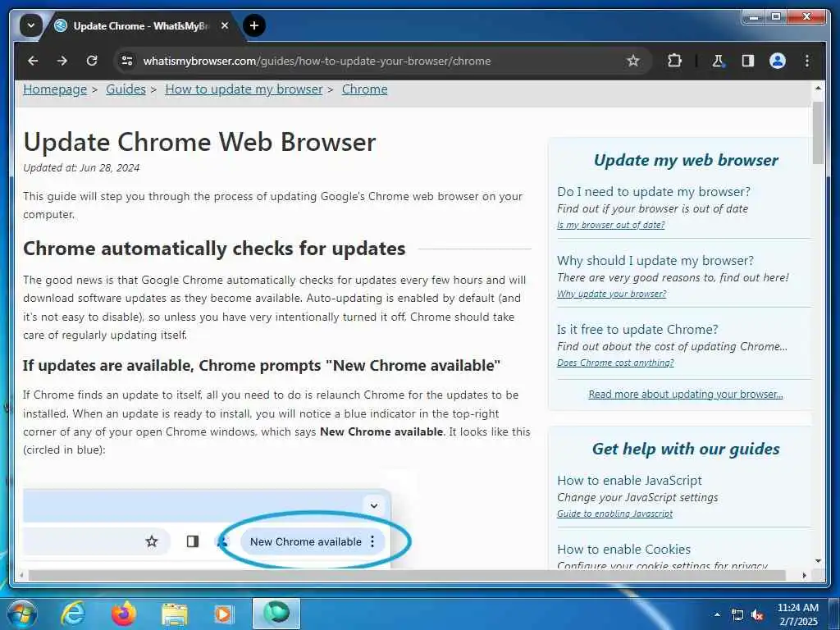Click How to enable JavaScript heading
The width and height of the screenshot is (840, 630).
tap(629, 480)
